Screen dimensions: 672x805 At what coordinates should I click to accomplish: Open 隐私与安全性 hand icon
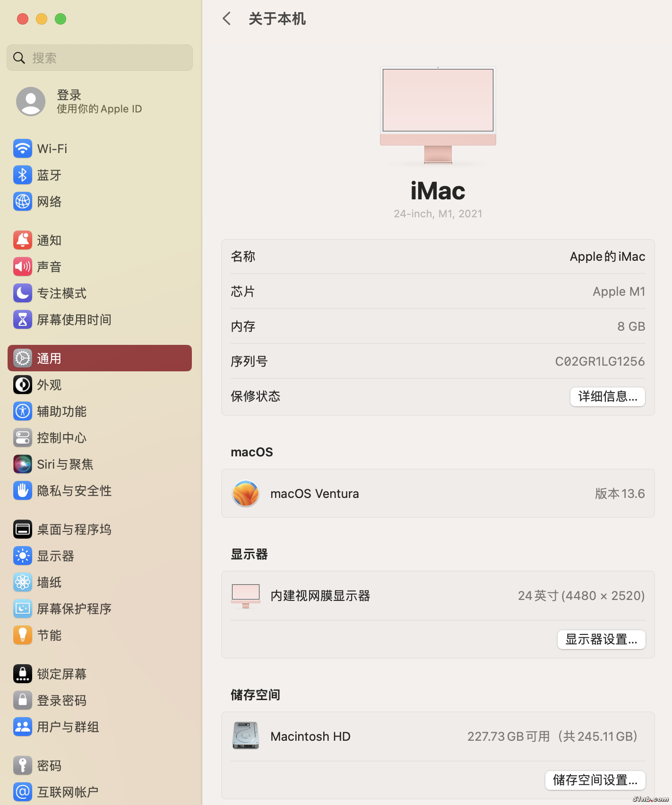pyautogui.click(x=23, y=491)
